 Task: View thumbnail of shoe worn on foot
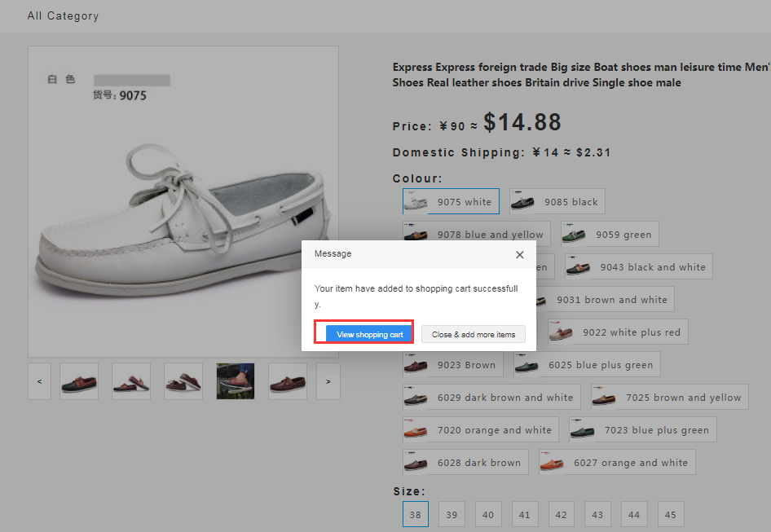pyautogui.click(x=236, y=381)
